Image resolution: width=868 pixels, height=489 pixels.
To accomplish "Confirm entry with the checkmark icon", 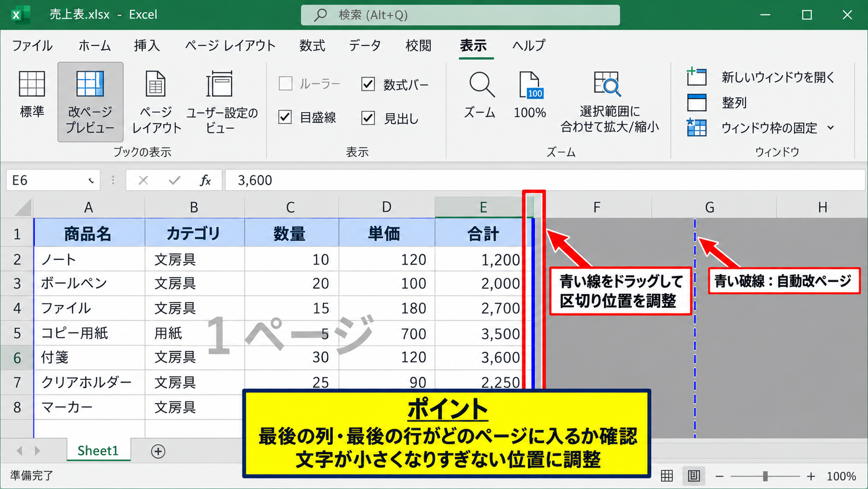I will [x=174, y=180].
